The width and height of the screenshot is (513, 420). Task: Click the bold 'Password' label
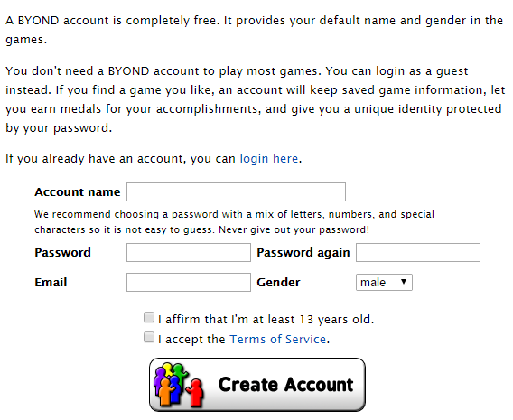(63, 253)
